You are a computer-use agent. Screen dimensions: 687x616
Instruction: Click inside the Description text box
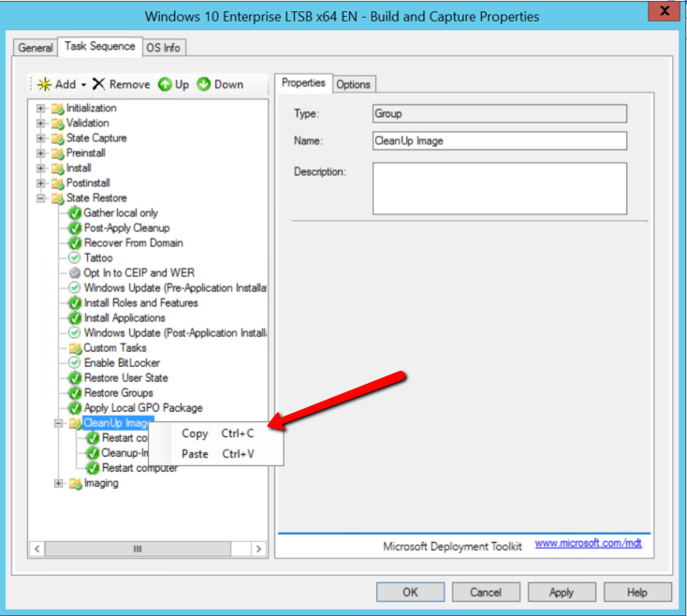(499, 188)
